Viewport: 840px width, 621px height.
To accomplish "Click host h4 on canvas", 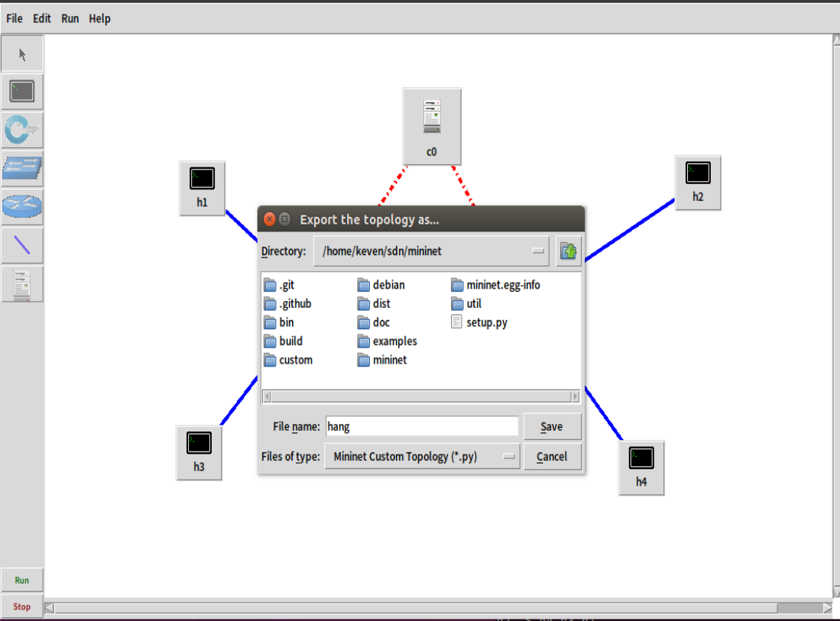I will [641, 468].
